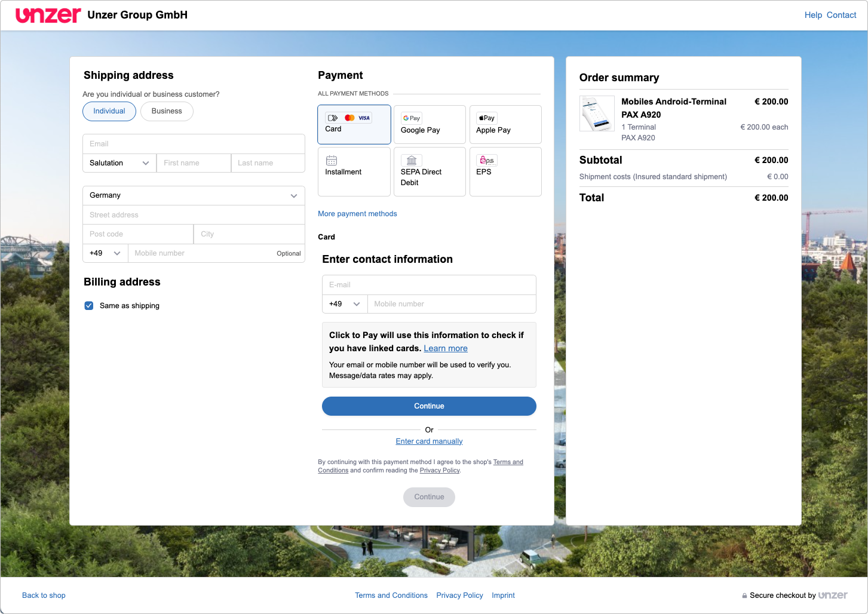This screenshot has width=868, height=614.
Task: Select Individual customer type
Action: tap(109, 111)
